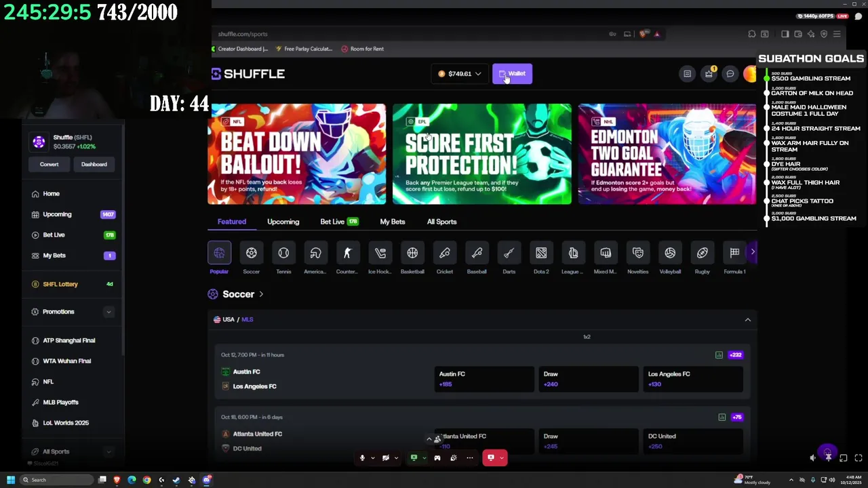Toggle browser sidebar panel icon
The height and width of the screenshot is (488, 868).
pyautogui.click(x=785, y=34)
